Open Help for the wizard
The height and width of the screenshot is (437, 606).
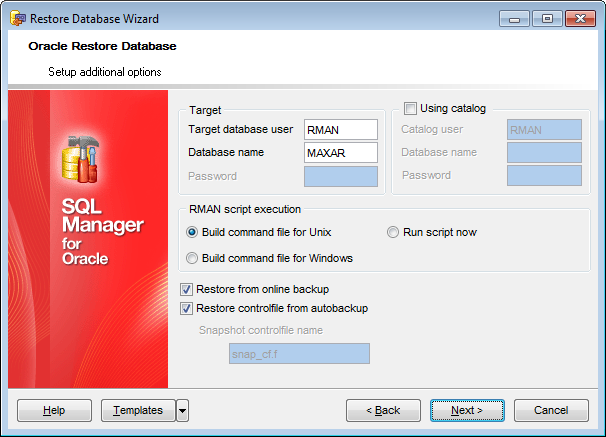(x=54, y=410)
